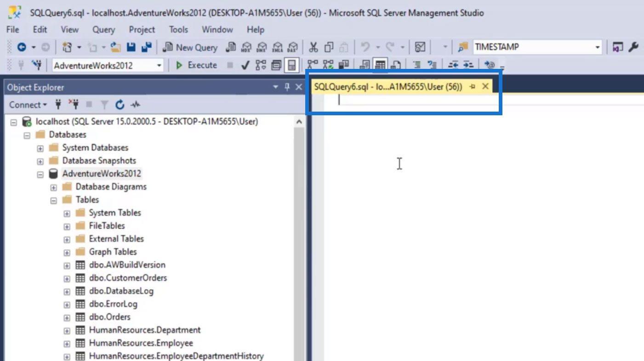Expand the Database Snapshots folder
The height and width of the screenshot is (361, 644).
click(x=40, y=161)
